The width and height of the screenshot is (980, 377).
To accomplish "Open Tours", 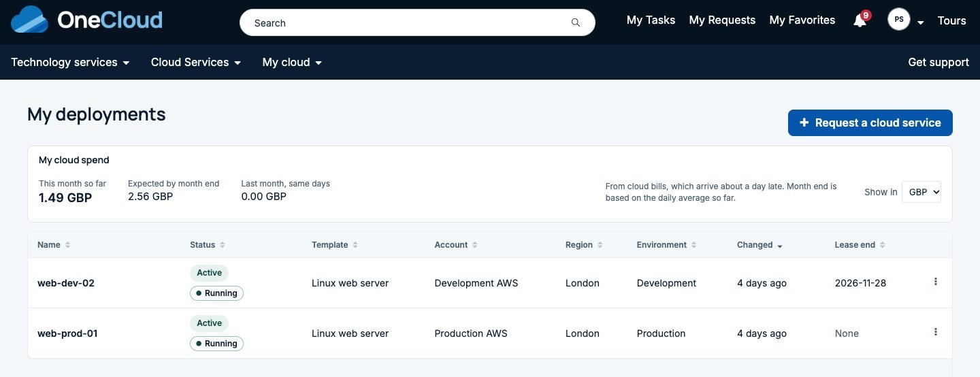I will click(x=951, y=20).
